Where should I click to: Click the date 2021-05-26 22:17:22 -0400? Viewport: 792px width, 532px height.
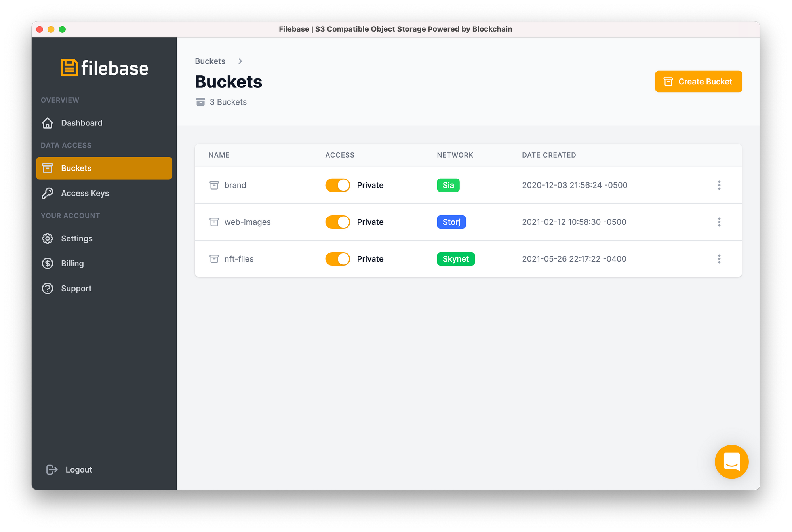click(x=574, y=259)
